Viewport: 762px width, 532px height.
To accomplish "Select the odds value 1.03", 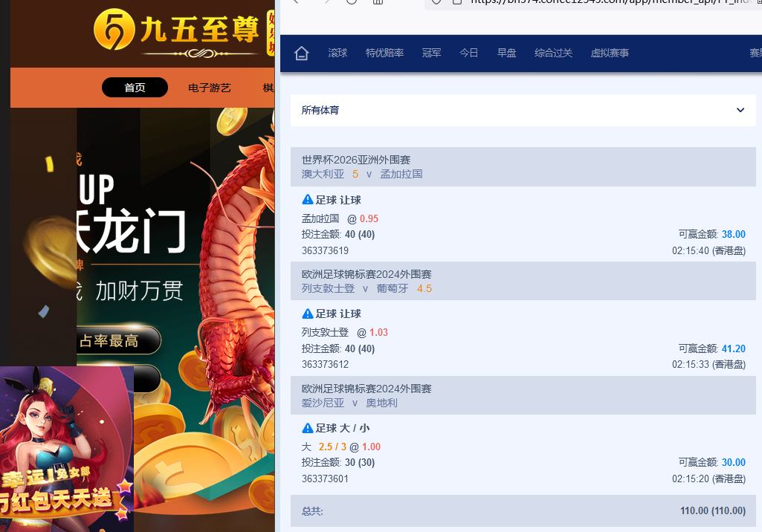I will click(378, 332).
